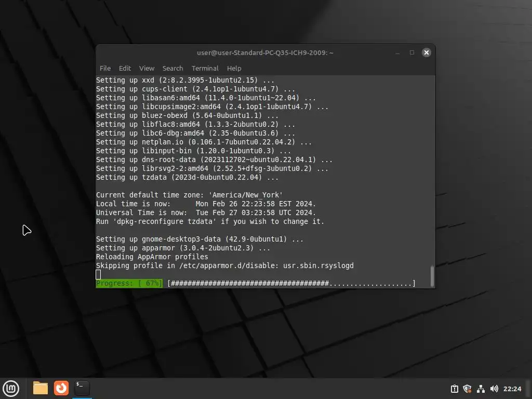Click the 'Setting up cups-client' line
The image size is (532, 399).
click(195, 89)
